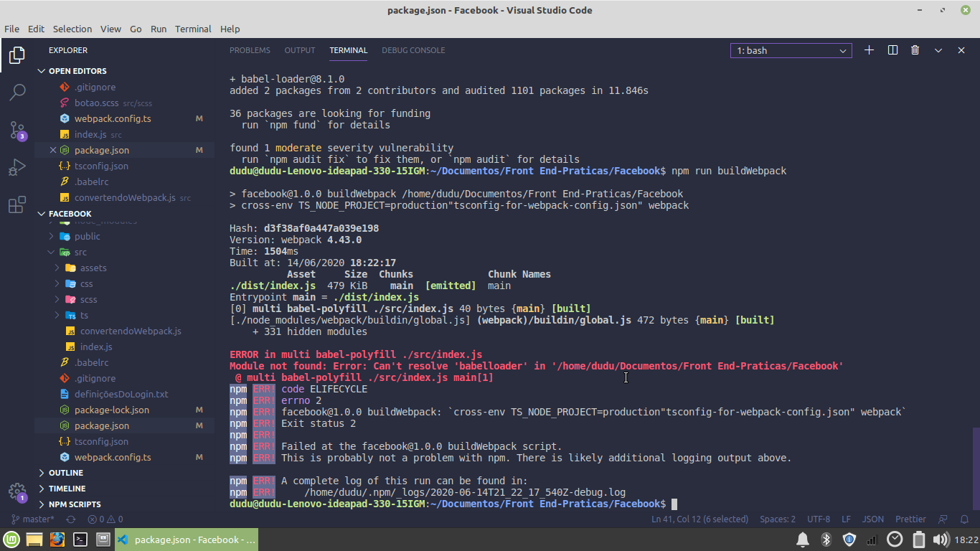Synchronize changes icon in status bar
The width and height of the screenshot is (980, 551).
pos(70,519)
